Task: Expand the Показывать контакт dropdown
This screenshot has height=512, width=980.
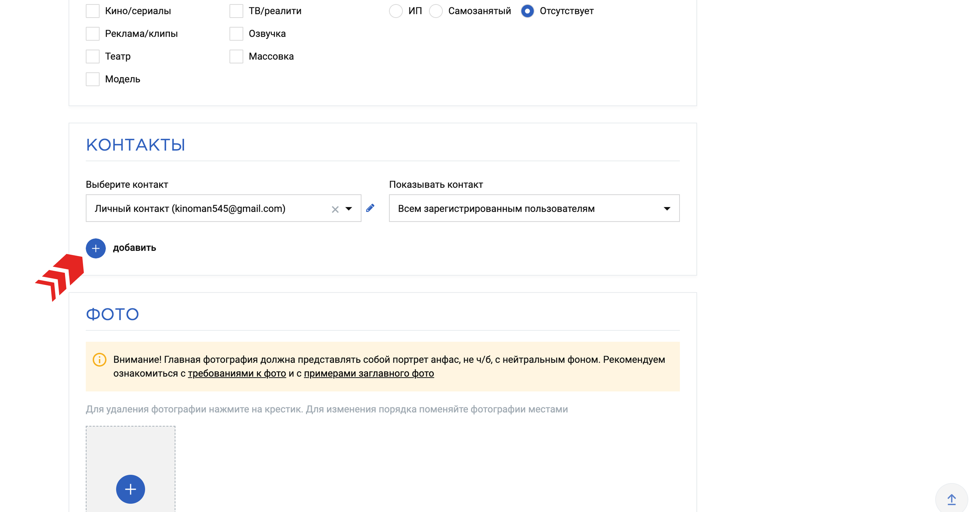Action: (x=534, y=208)
